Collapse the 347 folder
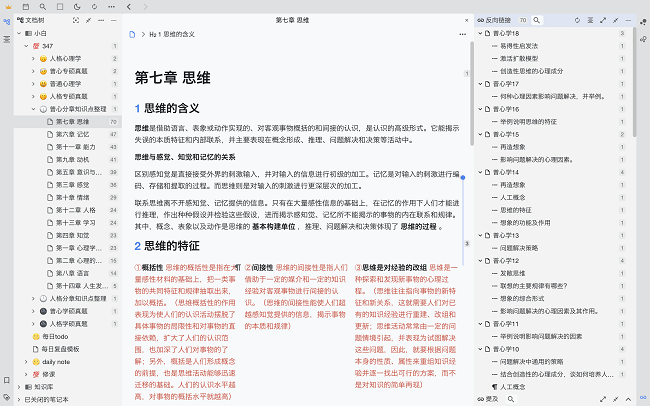Viewport: 650px width, 406px height. 27,46
